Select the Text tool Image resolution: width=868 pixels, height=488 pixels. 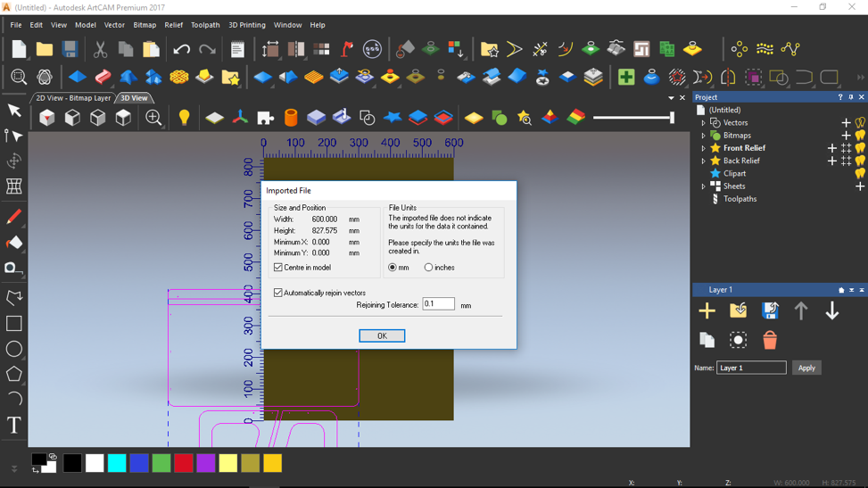click(14, 426)
